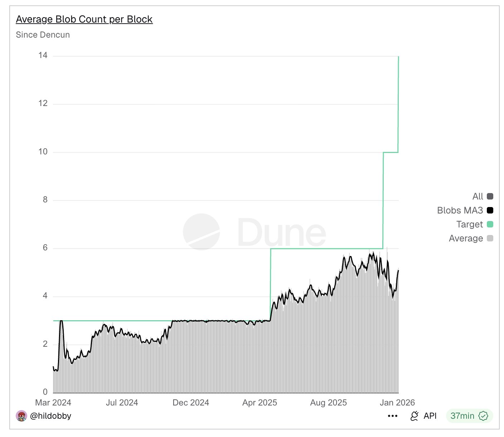
Task: Click the API plug icon
Action: (x=415, y=416)
